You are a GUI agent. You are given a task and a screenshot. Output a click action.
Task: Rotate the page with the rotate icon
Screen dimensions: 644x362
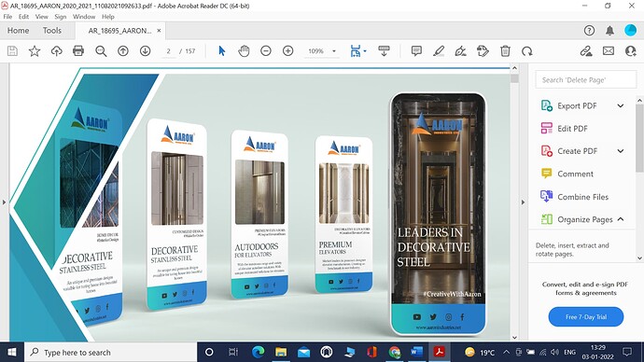click(527, 51)
